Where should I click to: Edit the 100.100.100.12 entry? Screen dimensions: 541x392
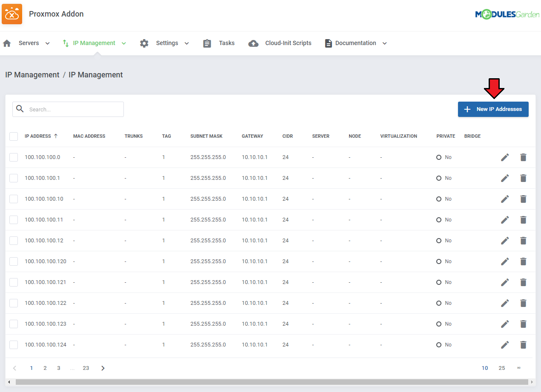pos(505,241)
